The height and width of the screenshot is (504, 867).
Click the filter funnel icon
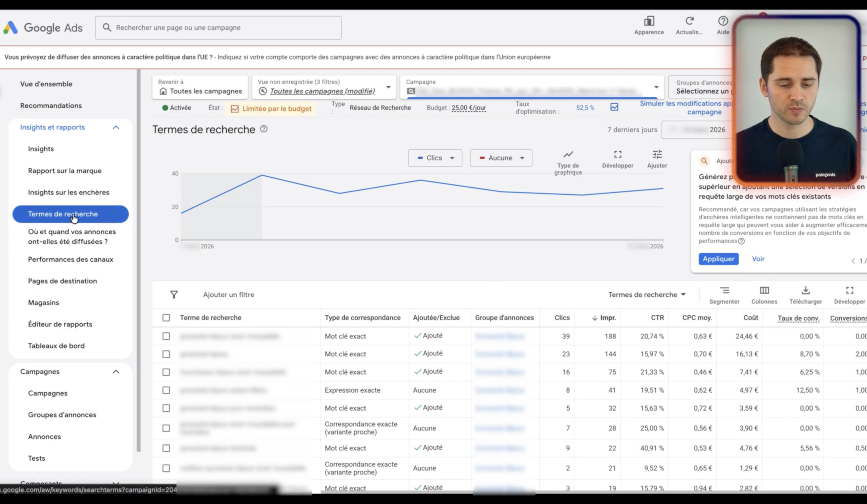pos(174,294)
